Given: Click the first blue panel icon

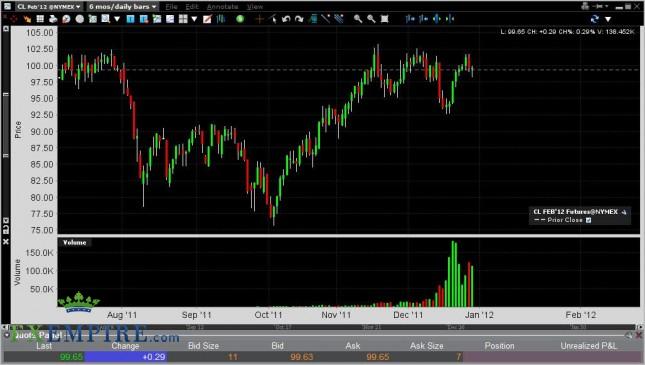Looking at the screenshot, I should tap(130, 19).
